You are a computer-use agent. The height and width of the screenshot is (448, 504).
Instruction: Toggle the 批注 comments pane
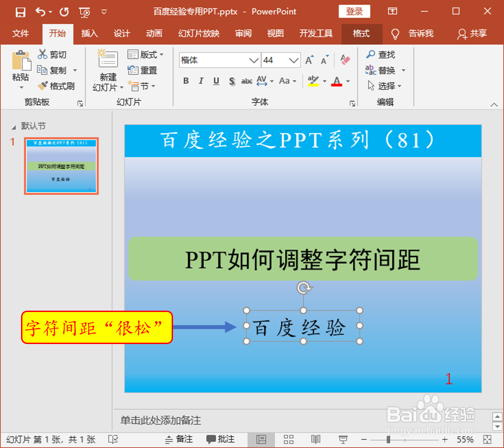220,439
